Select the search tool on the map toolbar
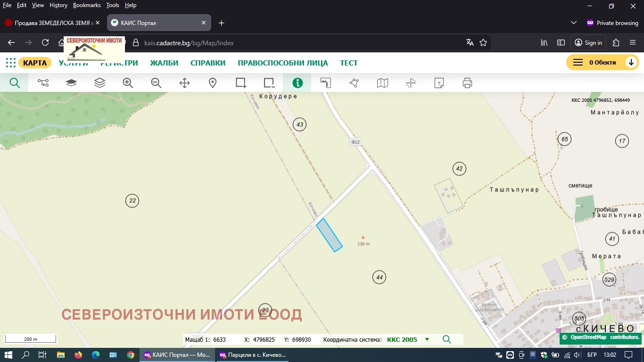This screenshot has width=644, height=362. [x=15, y=82]
